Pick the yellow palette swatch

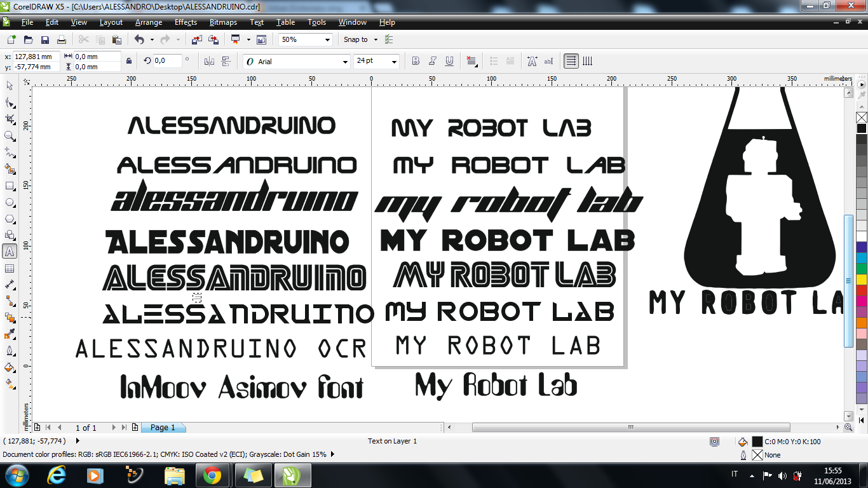tap(862, 279)
